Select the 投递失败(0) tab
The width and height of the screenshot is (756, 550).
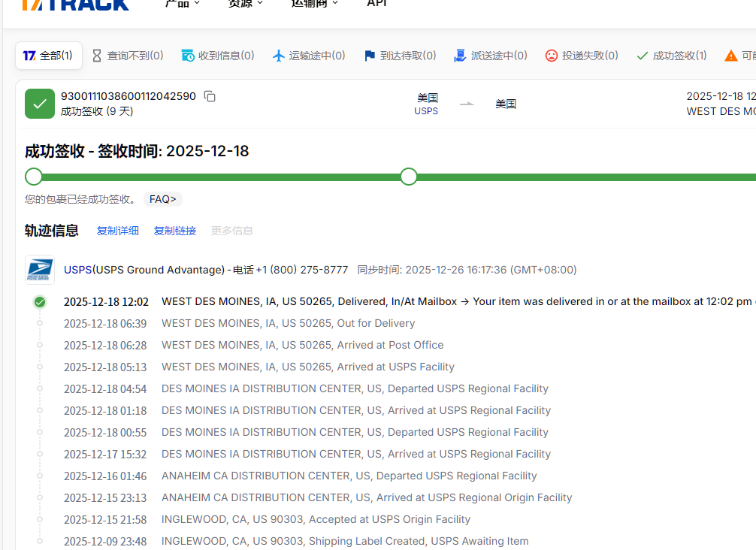[x=582, y=56]
